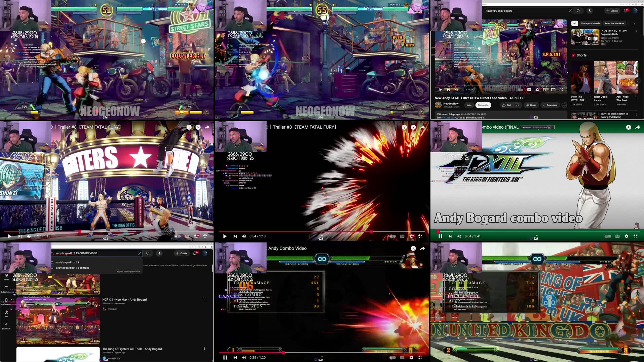The height and width of the screenshot is (362, 644).
Task: Mute volume in the 2:31 / 17:26 player
Action: 456,90
